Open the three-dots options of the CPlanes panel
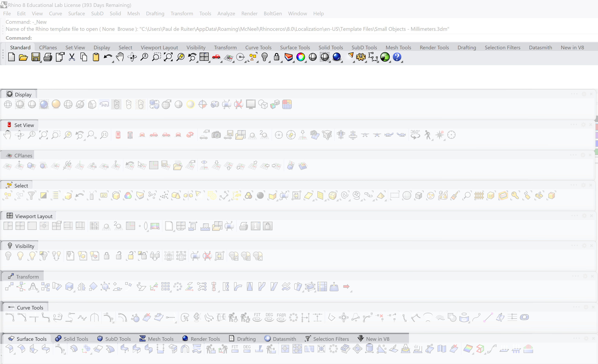 pos(573,155)
